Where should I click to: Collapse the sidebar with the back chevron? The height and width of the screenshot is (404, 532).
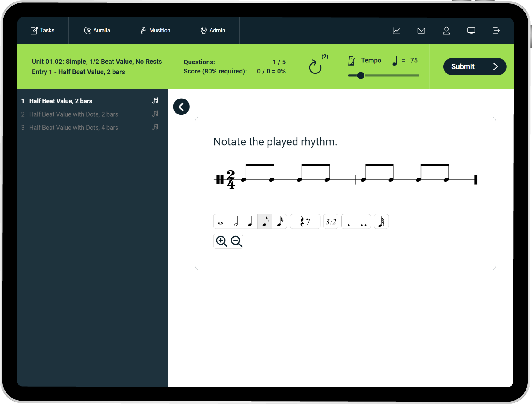[181, 107]
